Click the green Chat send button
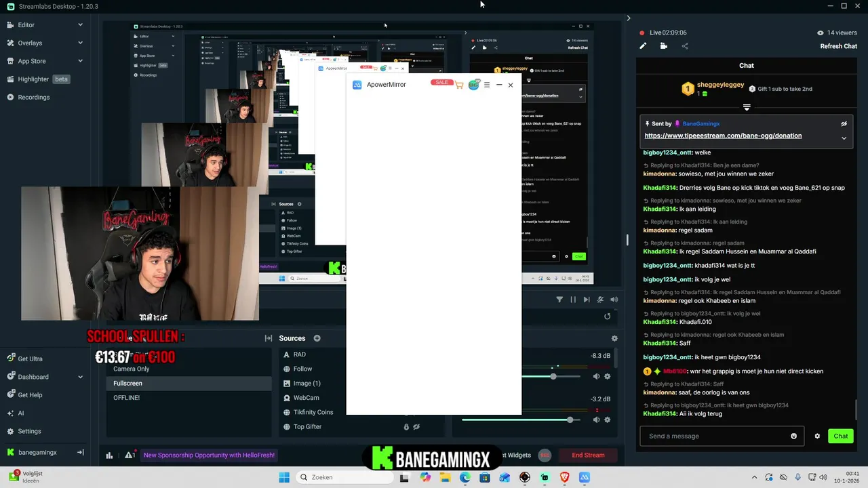868x488 pixels. pyautogui.click(x=841, y=436)
